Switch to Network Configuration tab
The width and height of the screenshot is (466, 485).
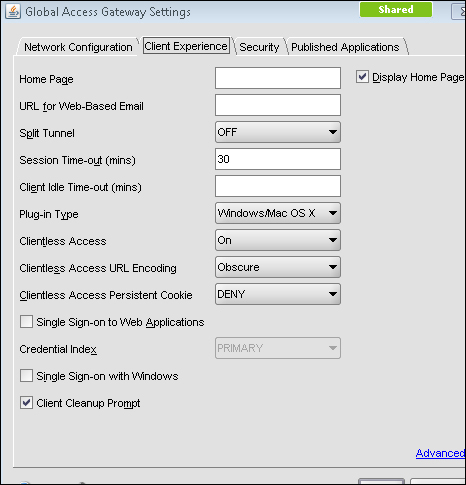(x=78, y=47)
